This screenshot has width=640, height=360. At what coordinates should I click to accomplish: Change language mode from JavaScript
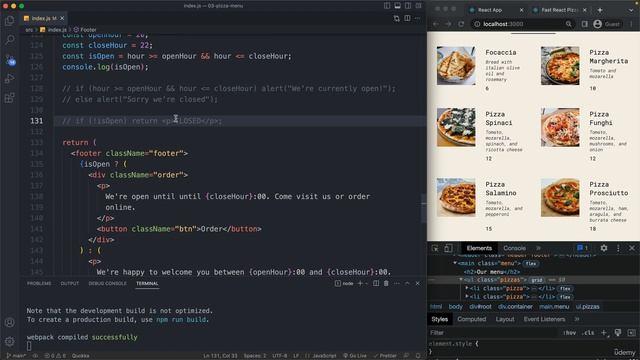coord(324,356)
